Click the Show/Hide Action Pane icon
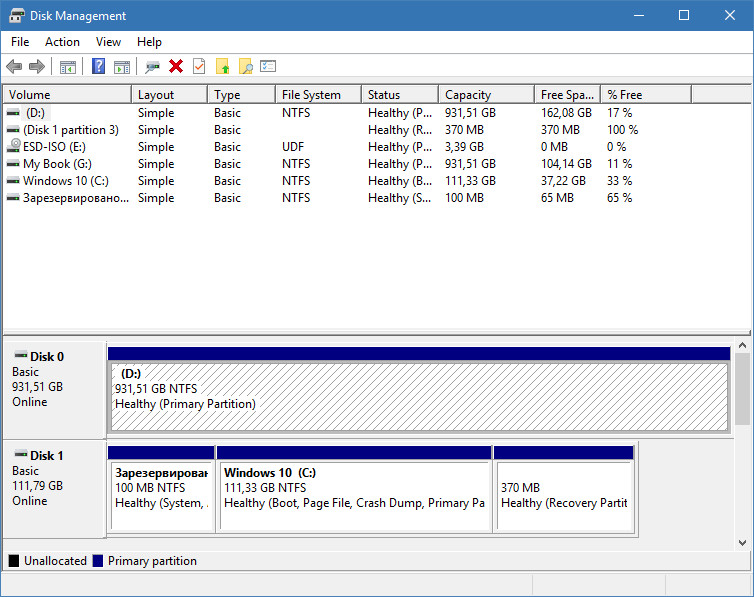The width and height of the screenshot is (754, 597). 122,67
